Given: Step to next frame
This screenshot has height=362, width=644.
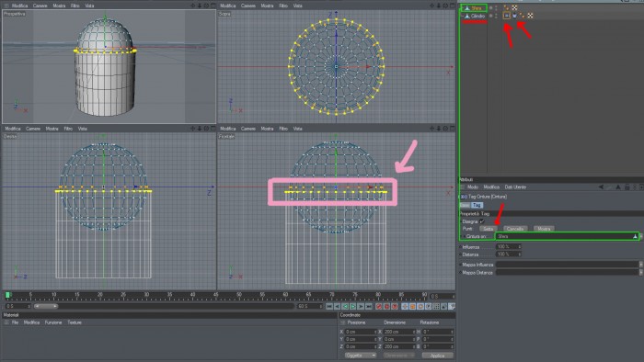Looking at the screenshot, I should (x=361, y=306).
